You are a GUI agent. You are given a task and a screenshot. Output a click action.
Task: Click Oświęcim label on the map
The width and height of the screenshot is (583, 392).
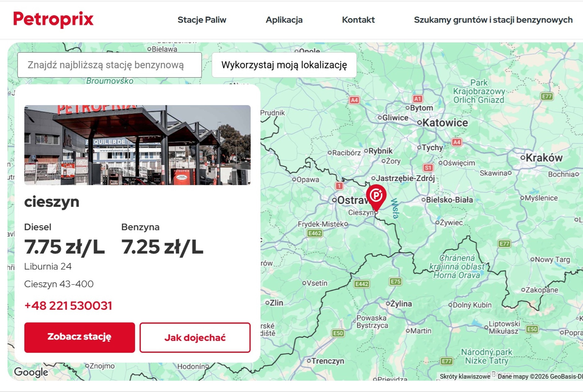click(459, 163)
